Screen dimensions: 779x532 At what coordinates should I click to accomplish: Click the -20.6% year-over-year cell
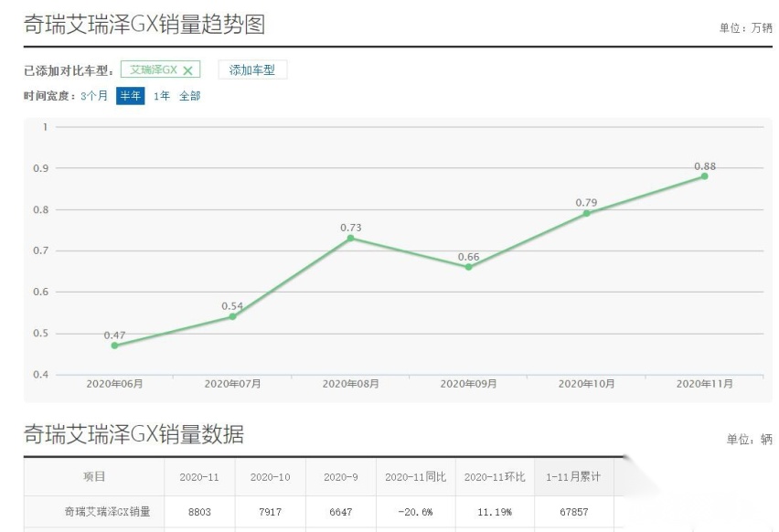(x=416, y=512)
